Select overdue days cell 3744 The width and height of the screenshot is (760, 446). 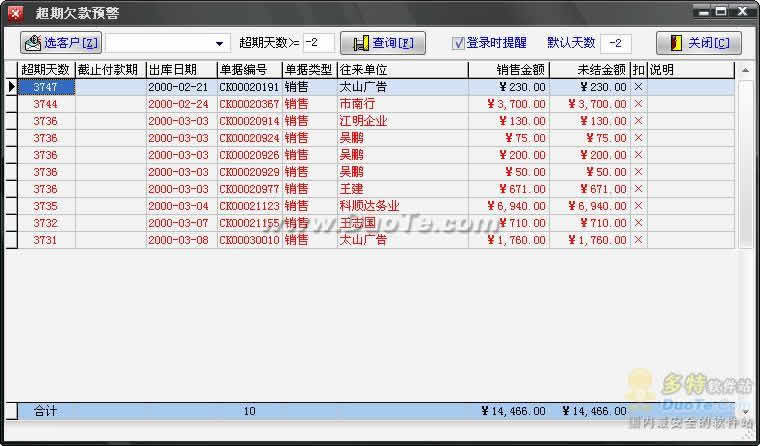tap(46, 104)
